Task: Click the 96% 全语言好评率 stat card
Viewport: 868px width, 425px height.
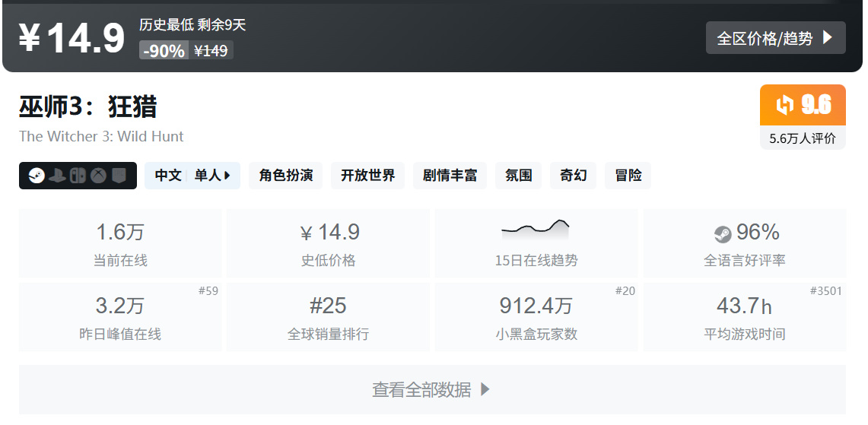Action: click(x=745, y=243)
